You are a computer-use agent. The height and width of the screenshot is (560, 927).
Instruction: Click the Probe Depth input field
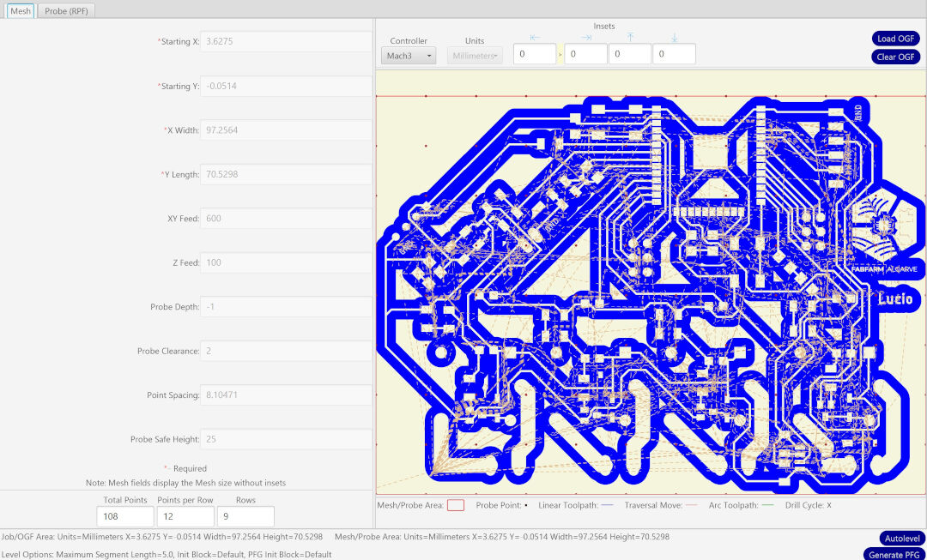286,306
